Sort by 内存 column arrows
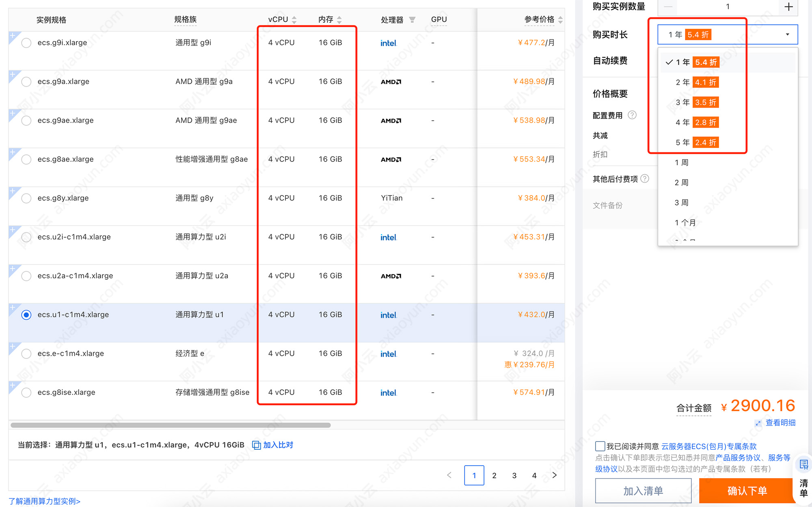Viewport: 812px width, 507px height. [339, 19]
